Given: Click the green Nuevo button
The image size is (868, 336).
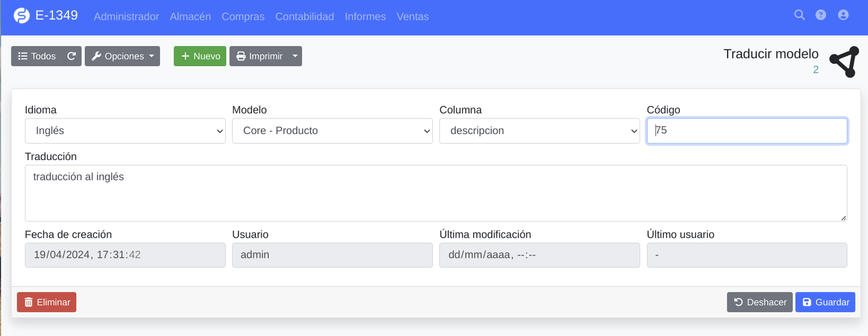Looking at the screenshot, I should pos(200,56).
